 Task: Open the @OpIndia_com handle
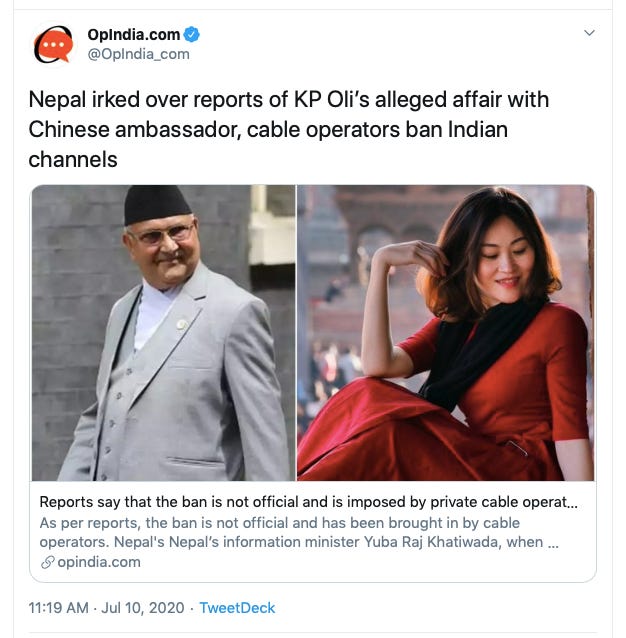[139, 54]
